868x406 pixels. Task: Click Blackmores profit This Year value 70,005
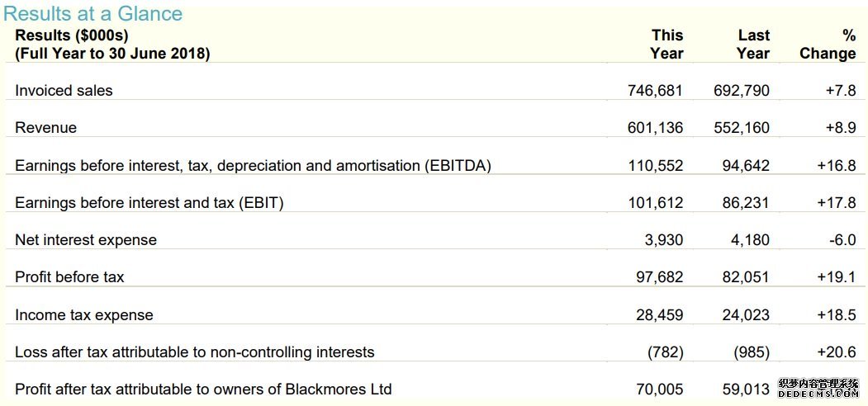[x=660, y=389]
